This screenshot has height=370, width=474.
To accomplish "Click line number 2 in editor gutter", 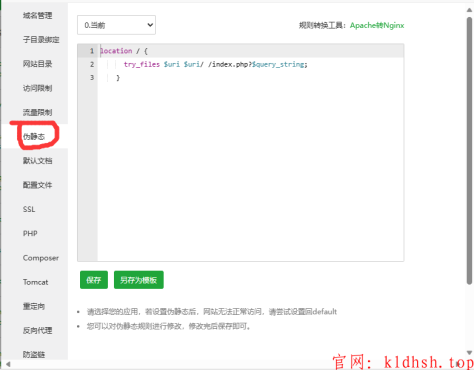I will tap(92, 64).
